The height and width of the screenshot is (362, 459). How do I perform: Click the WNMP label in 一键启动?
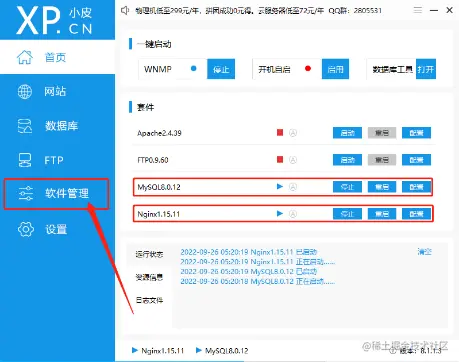pos(158,69)
